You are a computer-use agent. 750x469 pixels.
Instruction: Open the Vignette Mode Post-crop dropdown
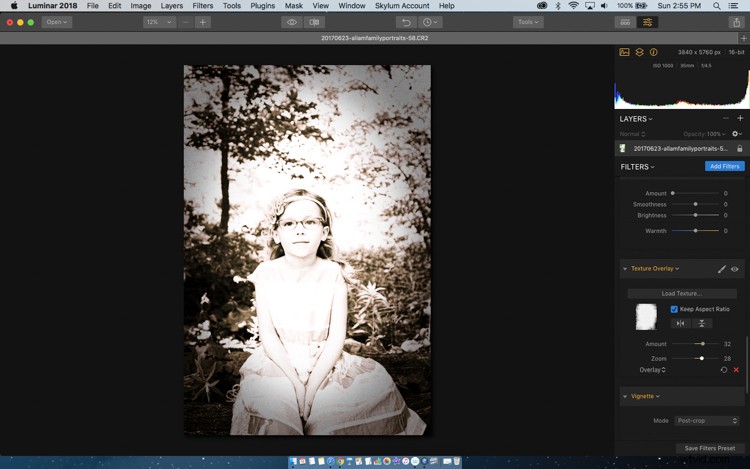707,421
